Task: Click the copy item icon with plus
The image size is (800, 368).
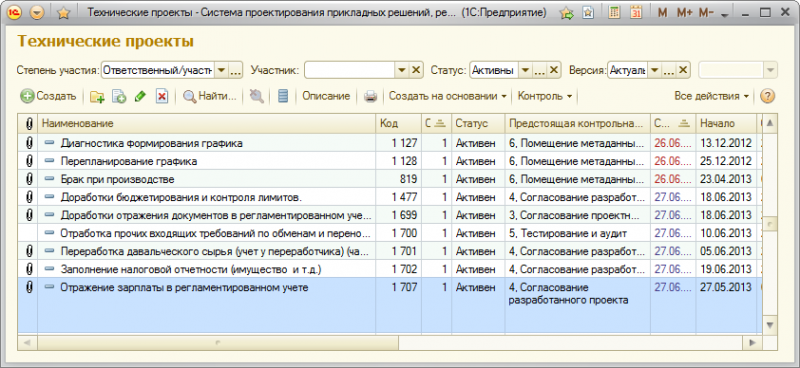Action: 119,96
